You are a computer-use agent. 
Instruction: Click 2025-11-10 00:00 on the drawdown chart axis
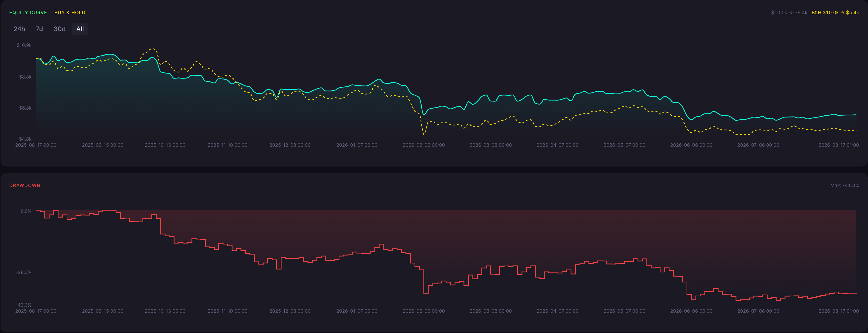click(x=228, y=311)
